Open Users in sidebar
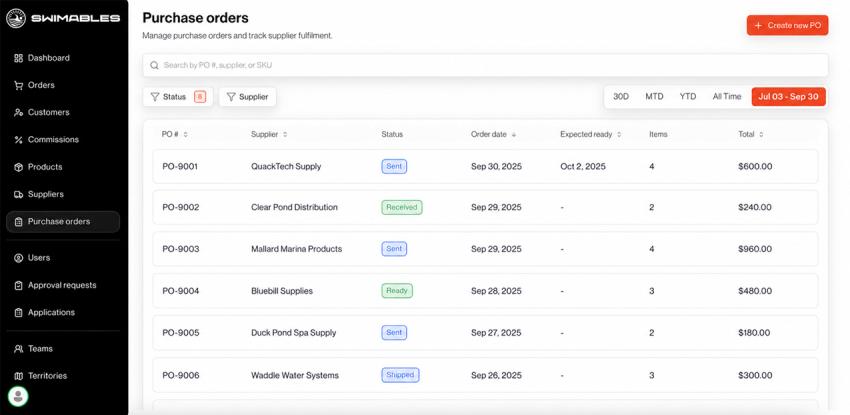Image resolution: width=850 pixels, height=415 pixels. coord(63,258)
